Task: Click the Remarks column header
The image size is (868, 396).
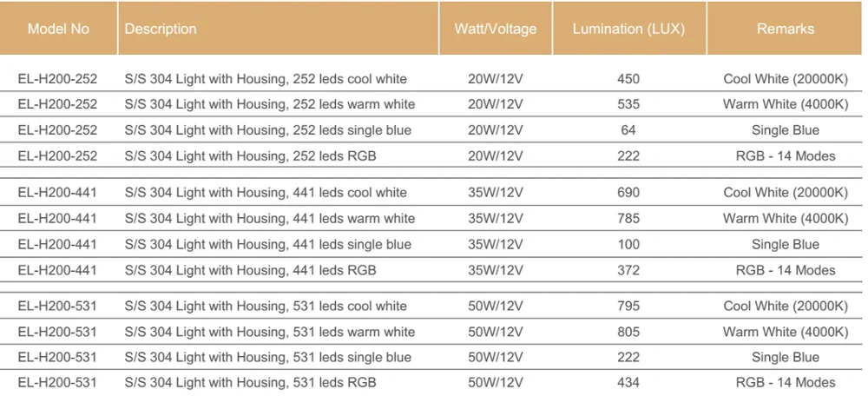Action: [x=786, y=29]
